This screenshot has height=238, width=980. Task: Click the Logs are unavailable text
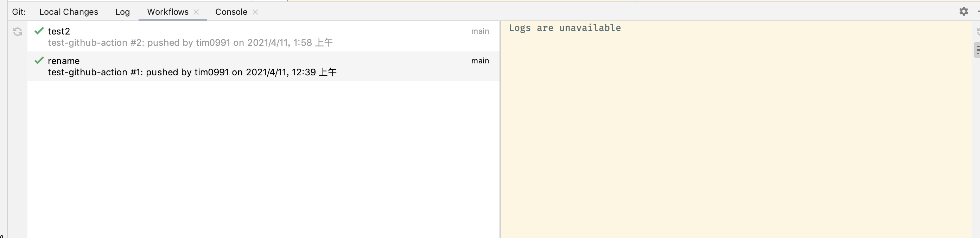(565, 28)
